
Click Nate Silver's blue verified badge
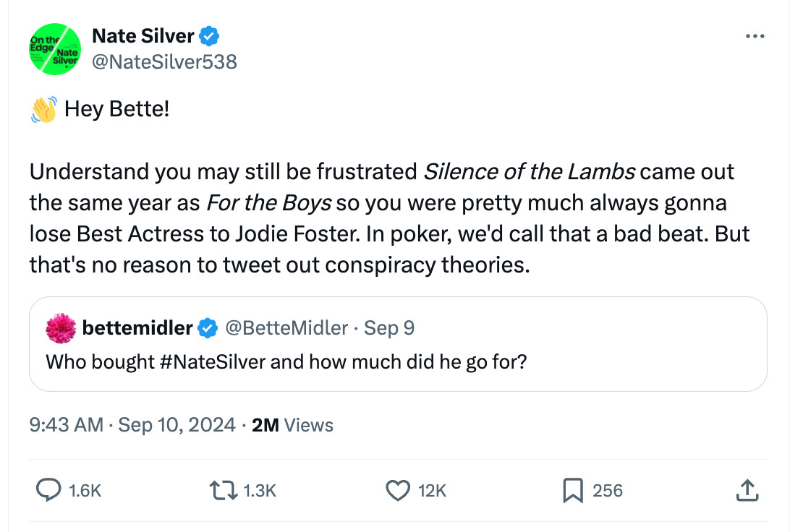pos(210,35)
